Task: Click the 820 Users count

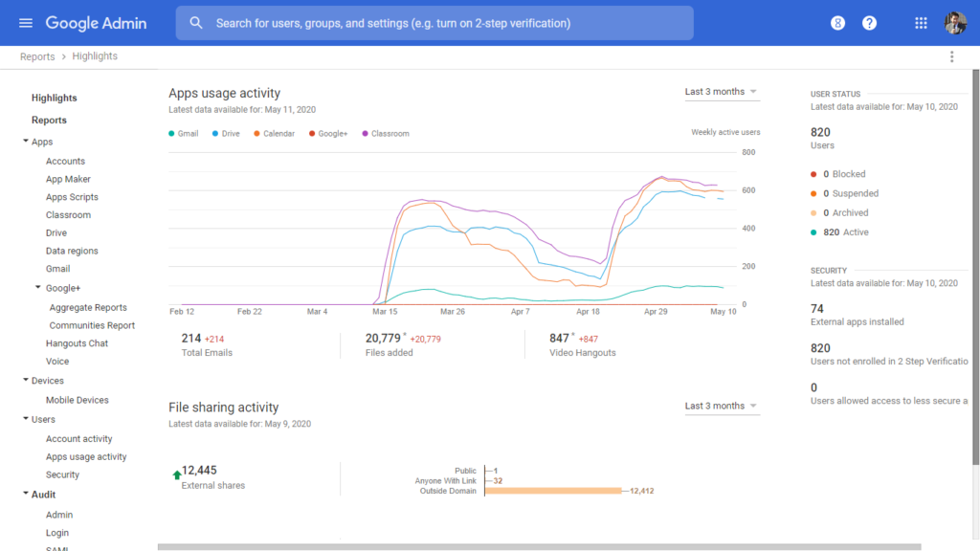Action: [x=822, y=138]
